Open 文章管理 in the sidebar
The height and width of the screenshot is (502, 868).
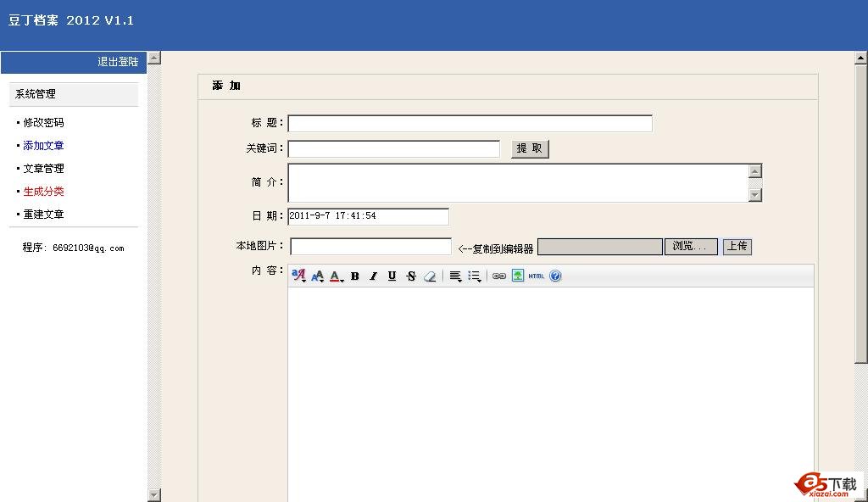click(x=43, y=169)
